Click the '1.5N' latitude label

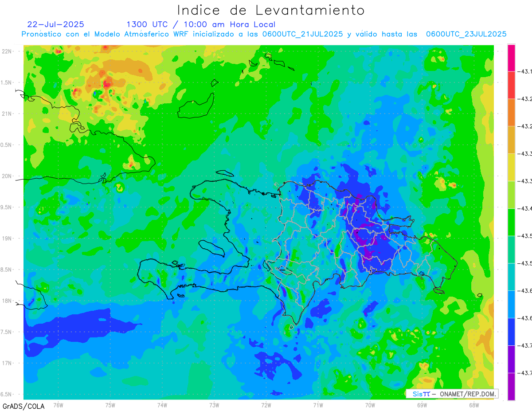[7, 82]
